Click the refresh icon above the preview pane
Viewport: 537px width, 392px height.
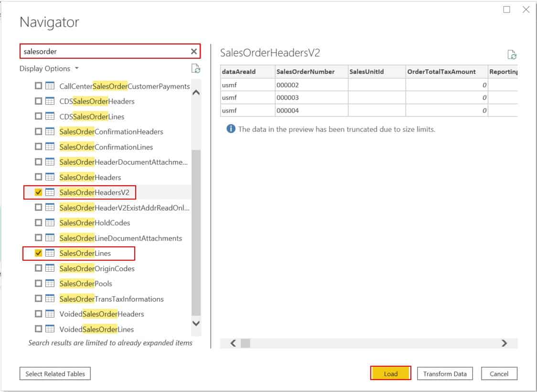click(x=513, y=55)
